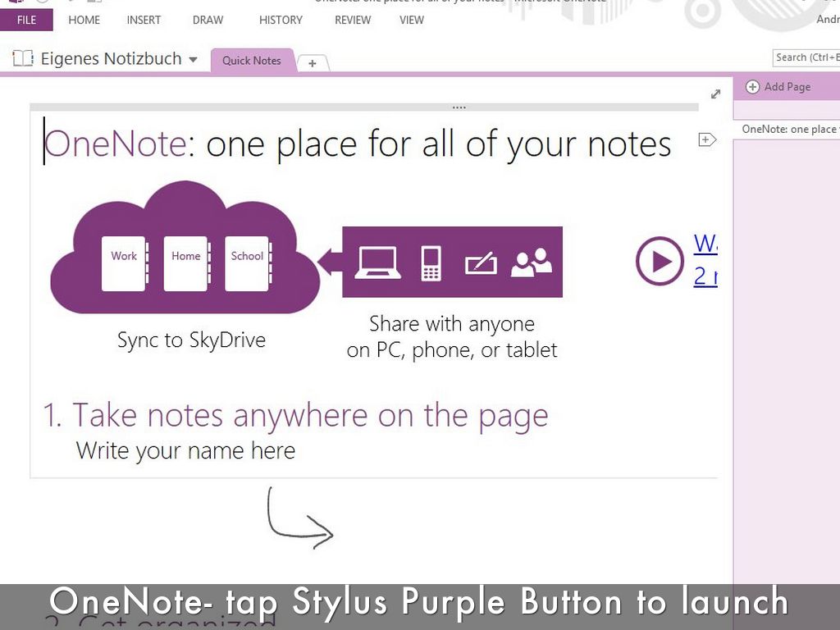Open the REVIEW ribbon tab
This screenshot has height=630, width=840.
(x=353, y=20)
